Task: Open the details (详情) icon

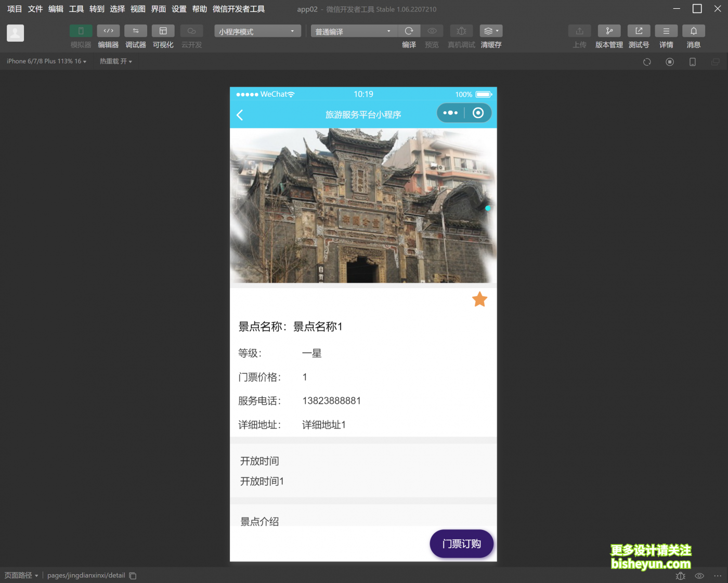Action: coord(666,31)
